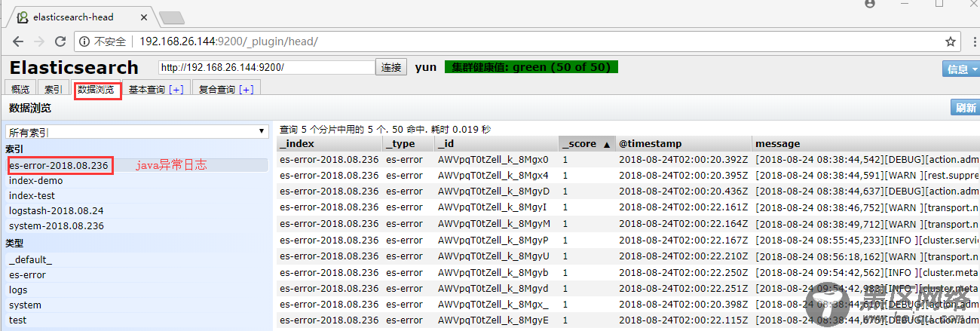This screenshot has width=980, height=331.
Task: Click message starting [2018-08-24 08:55:45,233][INFO ]
Action: 867,241
